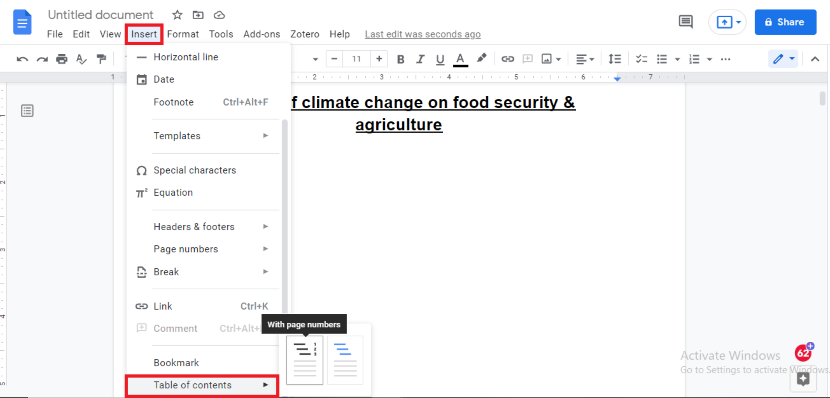830x398 pixels.
Task: Open the present to meeting button
Action: [x=727, y=22]
